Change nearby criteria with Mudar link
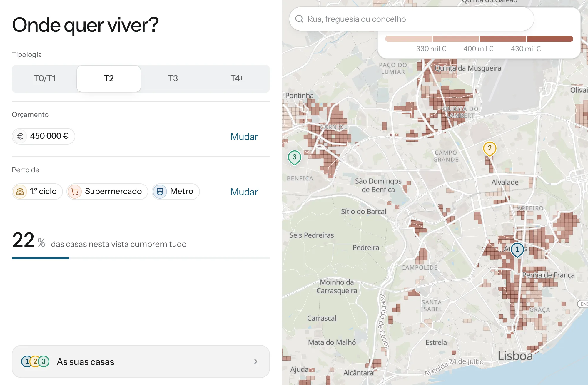The image size is (588, 385). click(244, 192)
